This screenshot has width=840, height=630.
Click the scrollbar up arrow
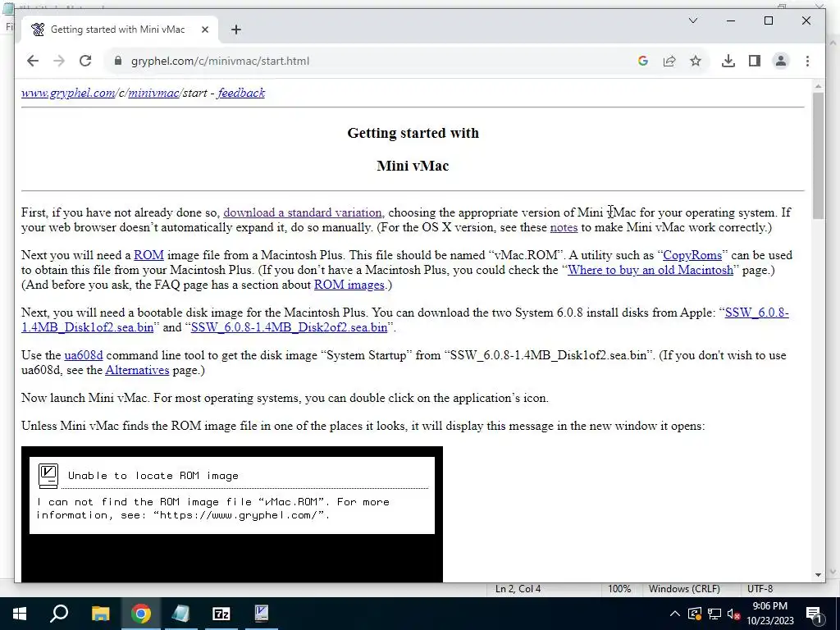(x=818, y=85)
